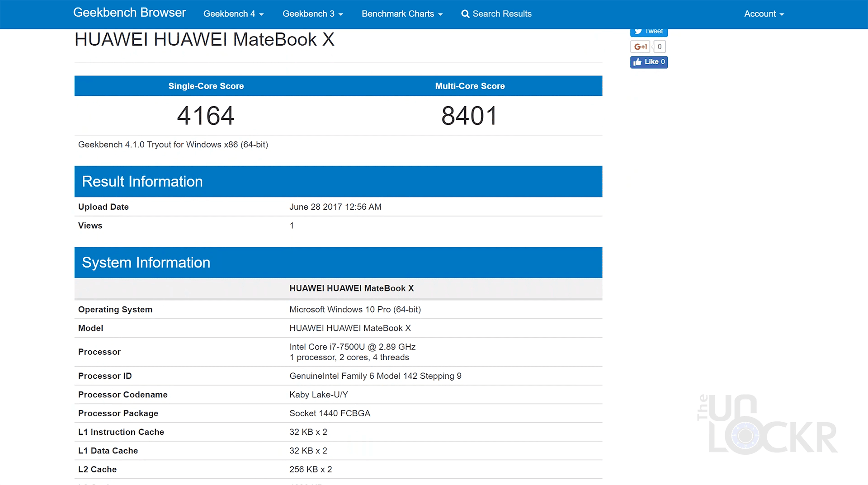Click the Google +1 icon
Screen dimensions: 868x485
[x=640, y=47]
